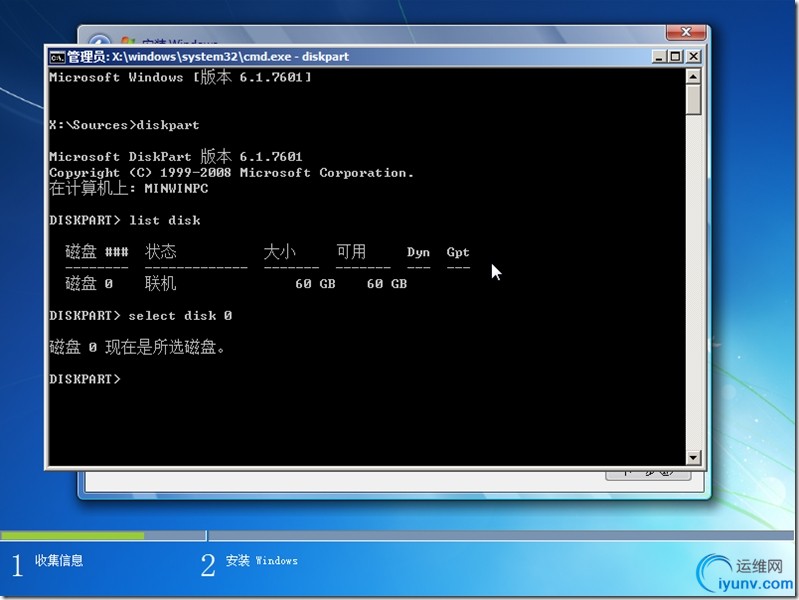Click the '磁盘 0 现在是所选磁盘' message

[137, 347]
